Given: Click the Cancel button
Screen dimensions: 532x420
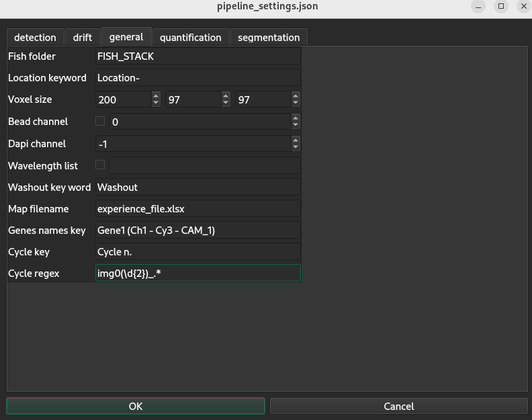Looking at the screenshot, I should (x=398, y=406).
